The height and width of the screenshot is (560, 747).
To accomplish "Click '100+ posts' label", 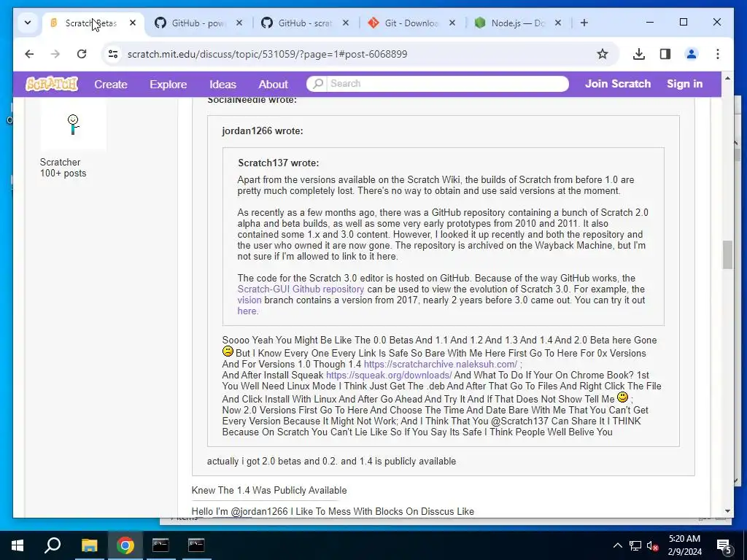I will click(63, 174).
